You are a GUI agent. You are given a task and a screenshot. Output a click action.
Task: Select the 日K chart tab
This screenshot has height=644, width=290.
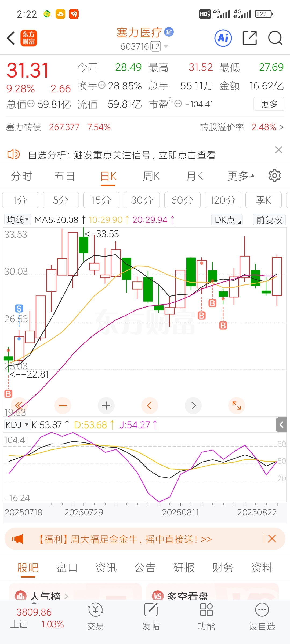click(108, 176)
